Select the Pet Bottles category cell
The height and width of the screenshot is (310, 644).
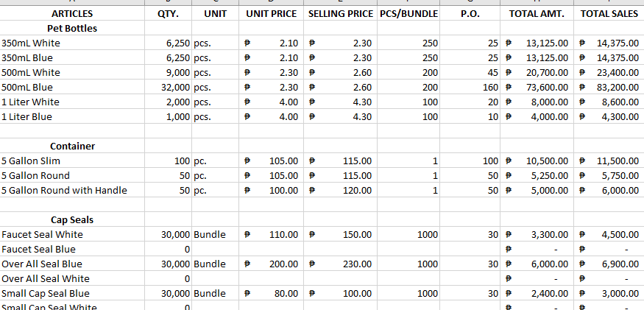pyautogui.click(x=72, y=29)
